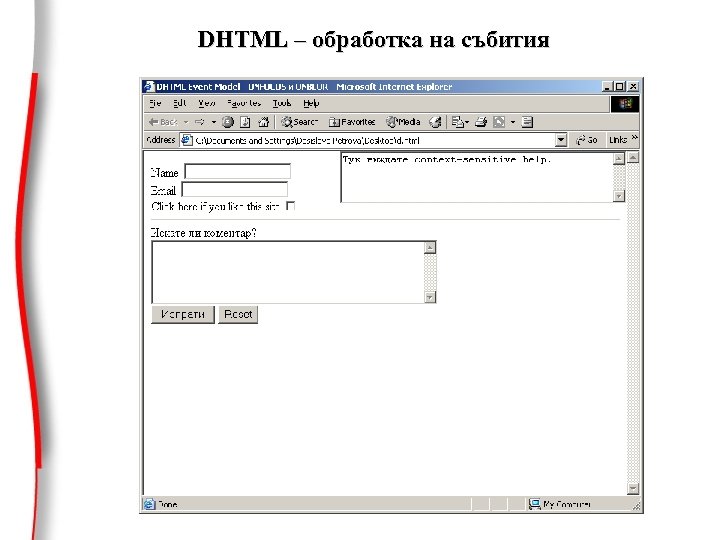The width and height of the screenshot is (720, 540).
Task: Print the page using the printer icon
Action: pyautogui.click(x=481, y=122)
